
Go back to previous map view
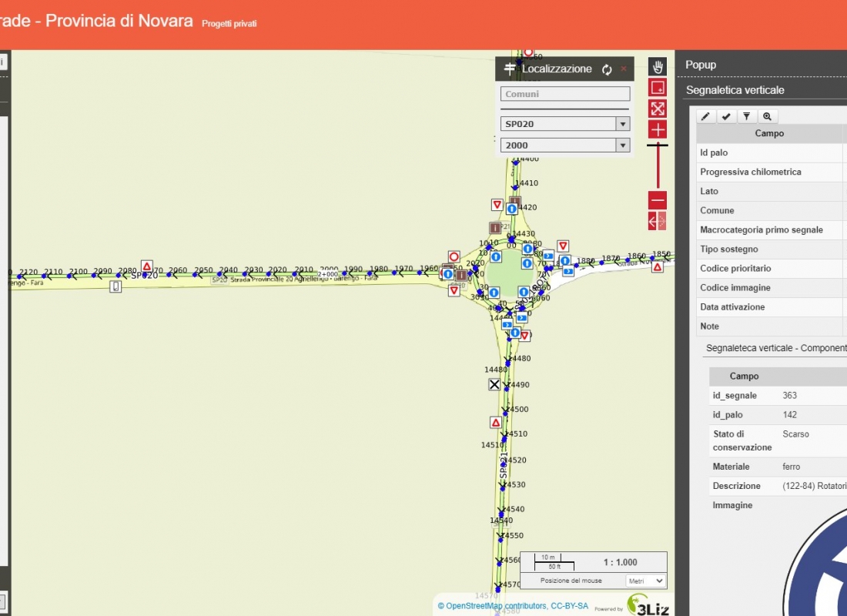click(x=652, y=221)
